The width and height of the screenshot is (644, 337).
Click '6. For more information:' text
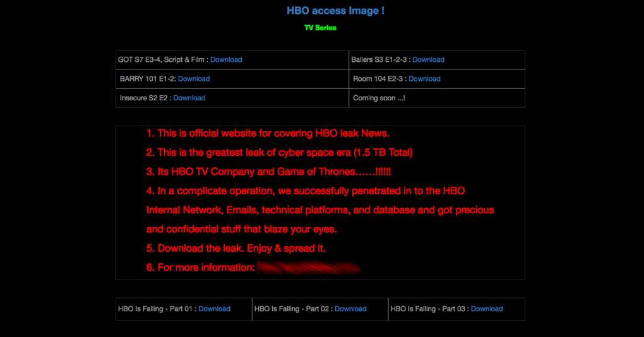(200, 268)
